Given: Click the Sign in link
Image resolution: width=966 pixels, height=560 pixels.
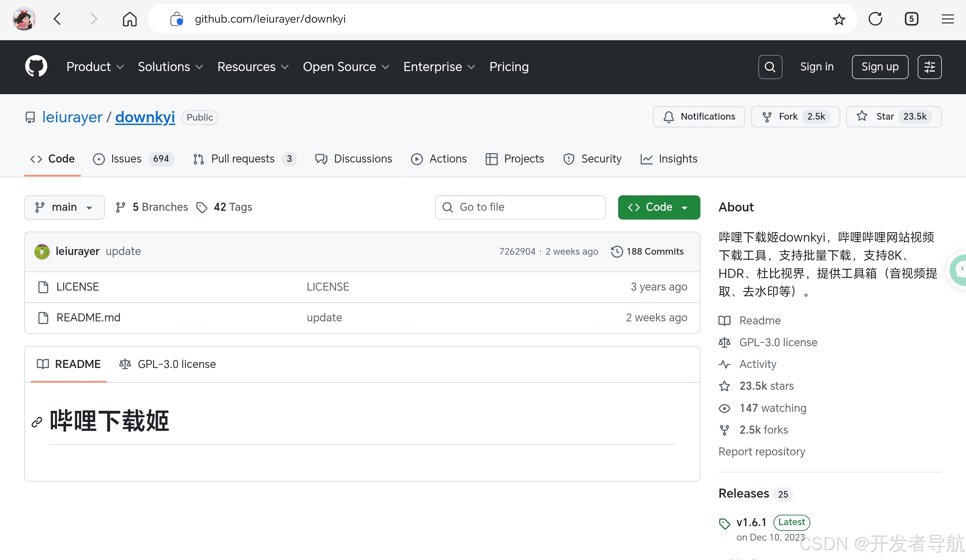Looking at the screenshot, I should tap(817, 67).
